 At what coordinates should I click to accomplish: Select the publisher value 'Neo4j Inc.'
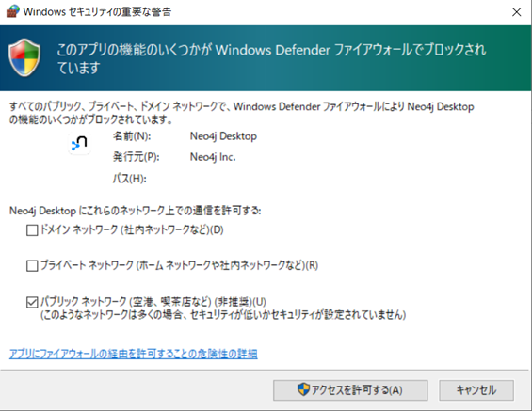click(213, 157)
